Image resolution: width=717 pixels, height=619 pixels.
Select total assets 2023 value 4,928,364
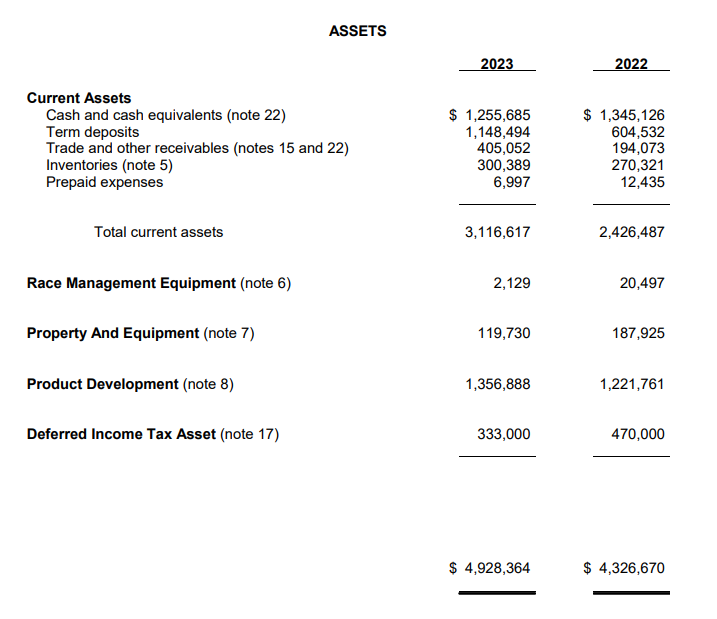coord(498,568)
